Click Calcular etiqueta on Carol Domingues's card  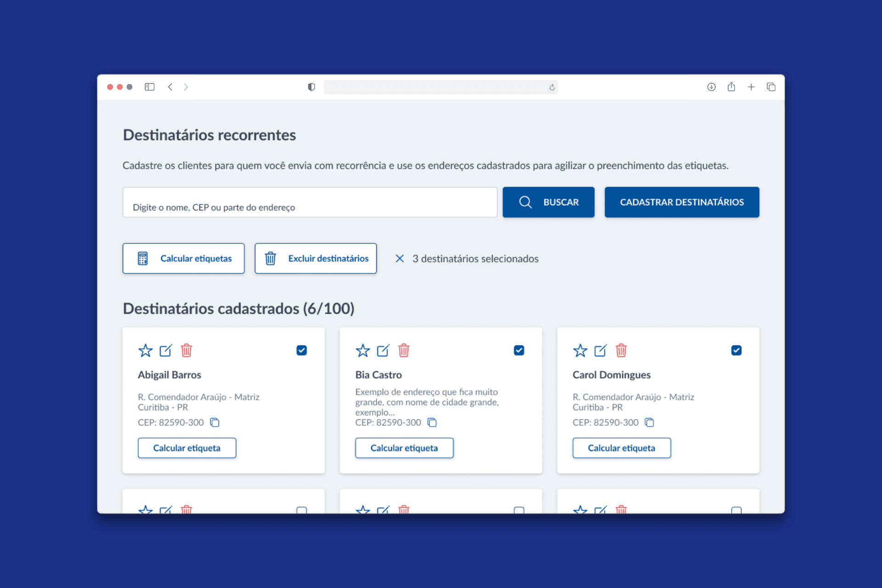coord(621,448)
